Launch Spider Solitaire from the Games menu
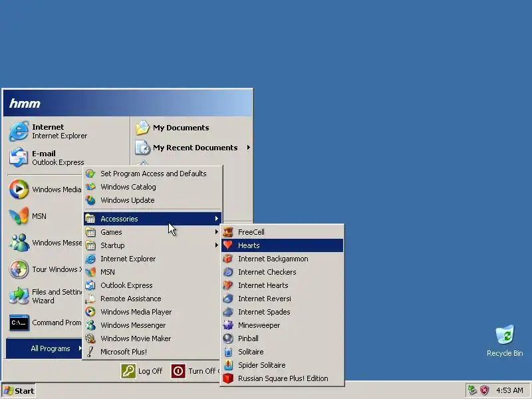The height and width of the screenshot is (399, 532). [282, 365]
